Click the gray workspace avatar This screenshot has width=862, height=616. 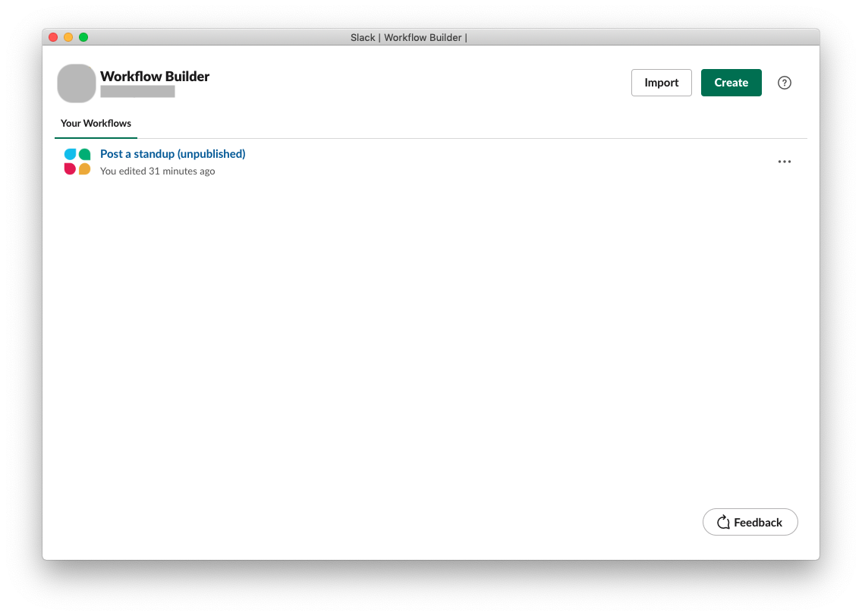click(77, 83)
